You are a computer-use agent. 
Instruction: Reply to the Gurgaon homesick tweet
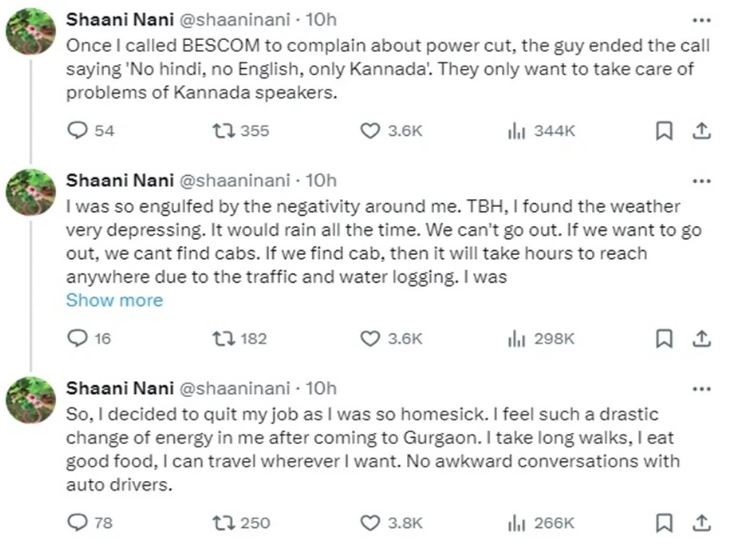click(x=76, y=522)
